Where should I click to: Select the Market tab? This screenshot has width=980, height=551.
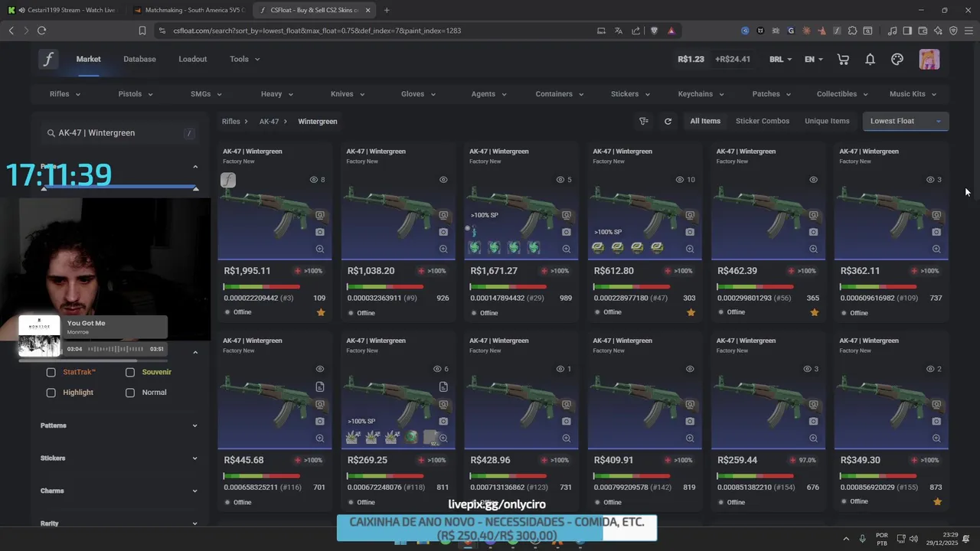(x=88, y=59)
